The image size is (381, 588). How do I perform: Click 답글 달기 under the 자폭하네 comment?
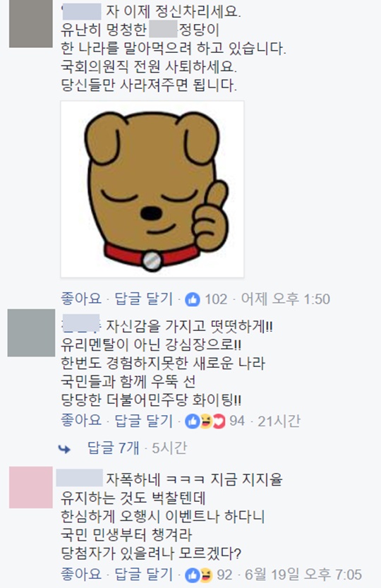144,574
